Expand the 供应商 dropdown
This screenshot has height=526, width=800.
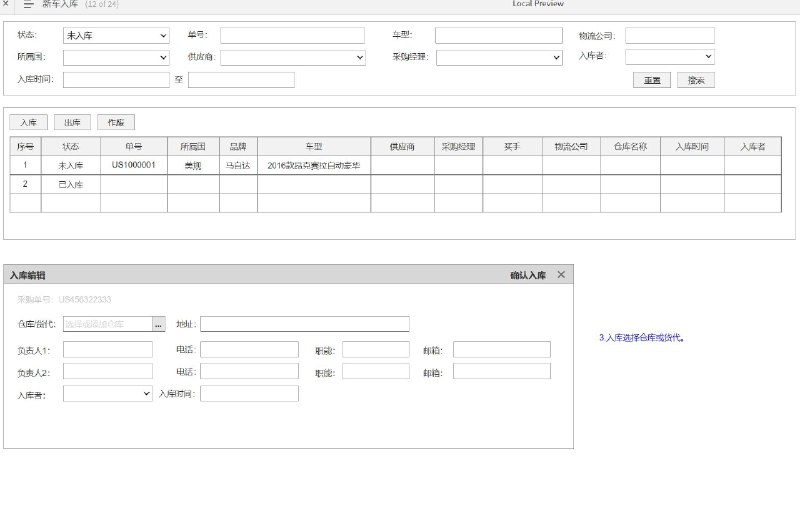(292, 57)
